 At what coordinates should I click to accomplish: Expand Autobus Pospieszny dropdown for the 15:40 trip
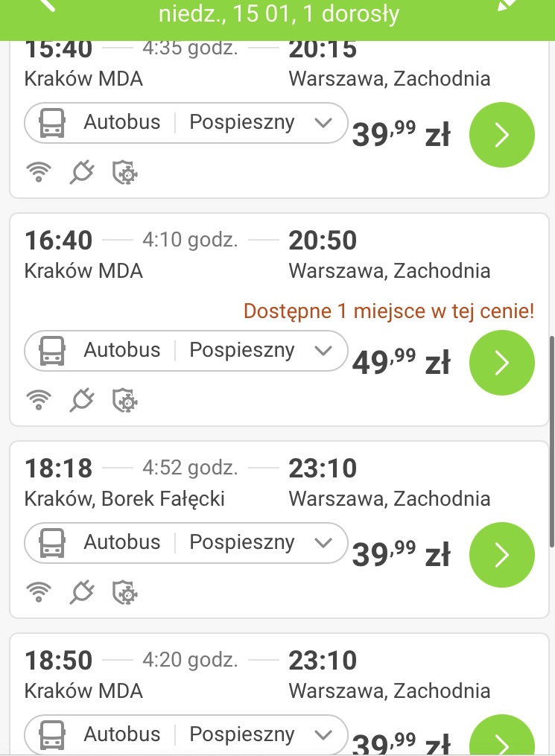(x=186, y=122)
